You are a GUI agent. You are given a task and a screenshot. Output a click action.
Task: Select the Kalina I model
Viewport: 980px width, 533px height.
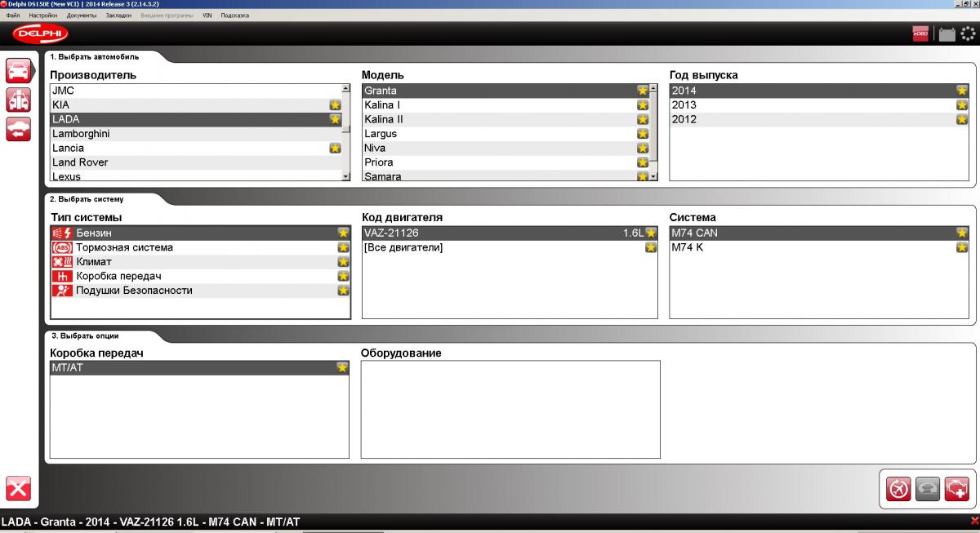(506, 105)
